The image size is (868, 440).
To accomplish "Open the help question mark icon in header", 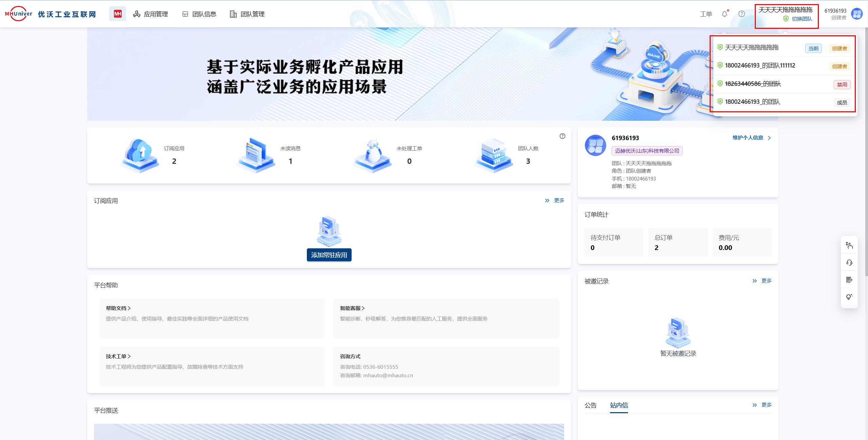I will [742, 14].
